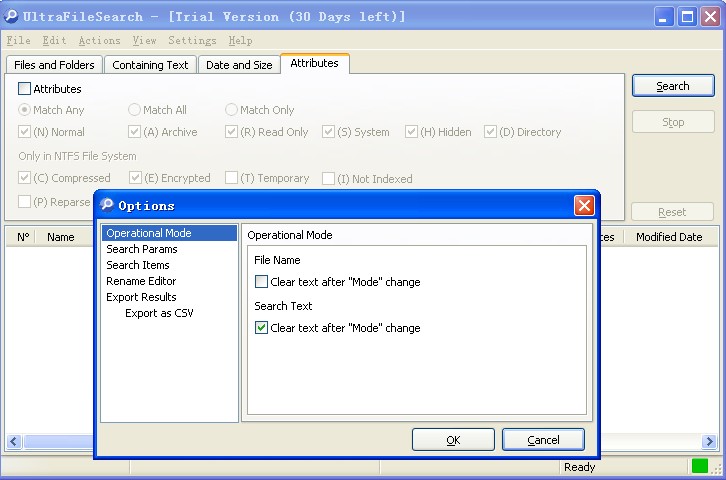Click the left scroll arrow of results list
Viewport: 726px width, 480px height.
click(x=13, y=441)
